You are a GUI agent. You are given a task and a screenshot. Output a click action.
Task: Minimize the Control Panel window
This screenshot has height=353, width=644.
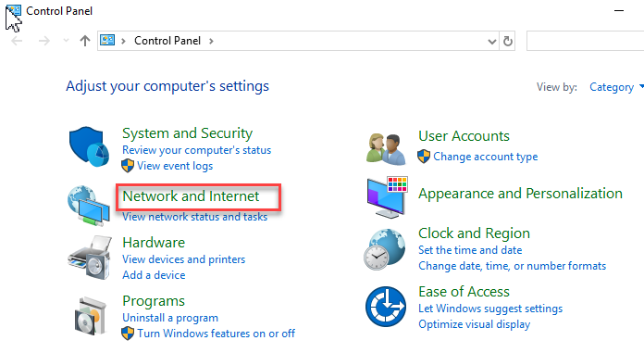[x=619, y=11]
